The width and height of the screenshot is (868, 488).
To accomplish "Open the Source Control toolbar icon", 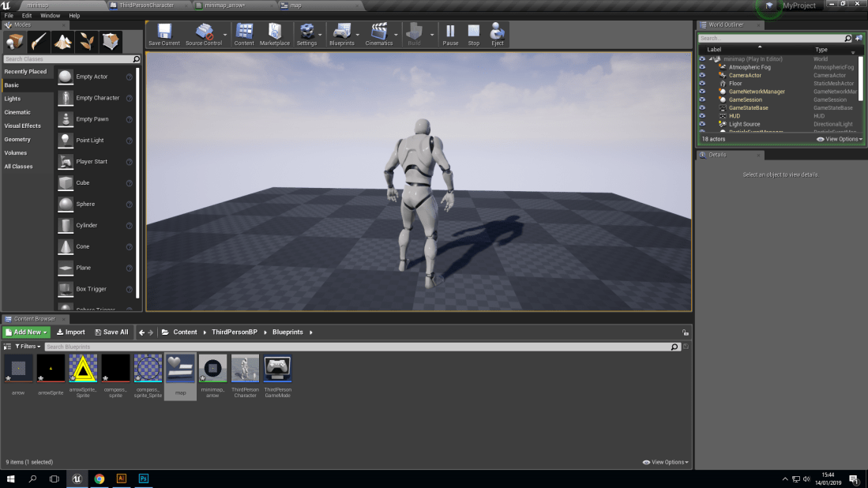I will tap(205, 34).
